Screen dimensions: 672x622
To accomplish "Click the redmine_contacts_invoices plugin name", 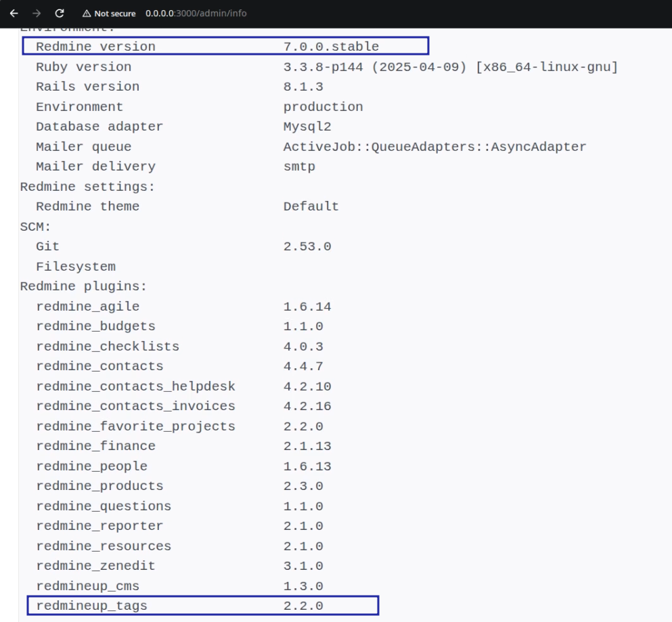I will [x=135, y=406].
